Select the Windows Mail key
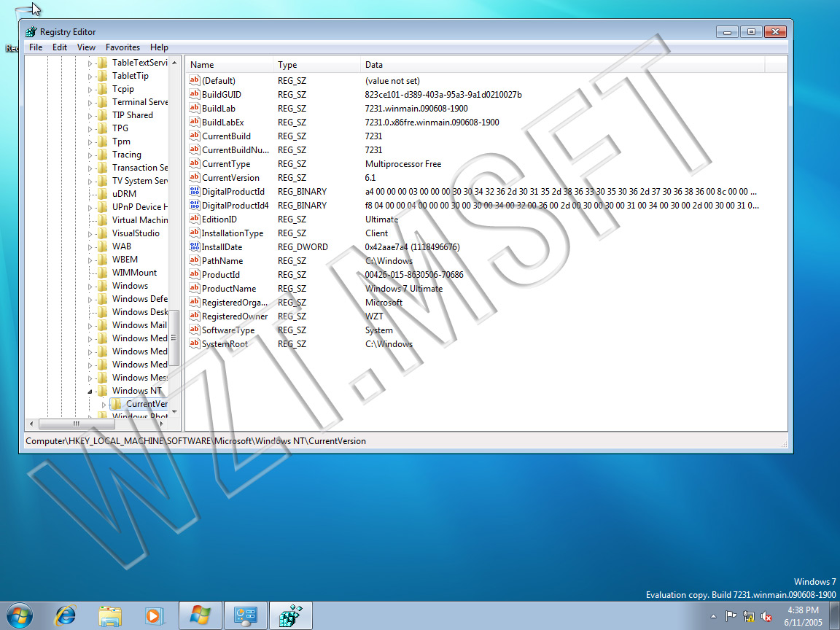The height and width of the screenshot is (630, 840). pos(139,325)
